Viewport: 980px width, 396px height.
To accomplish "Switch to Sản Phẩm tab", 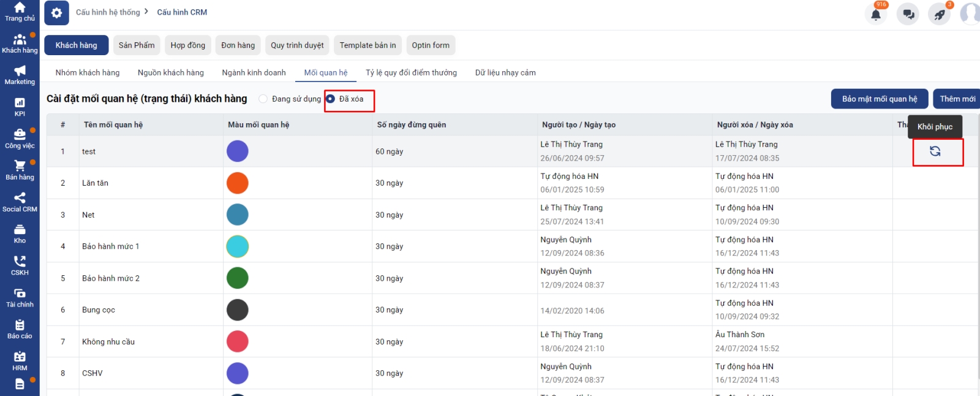I will pos(137,45).
